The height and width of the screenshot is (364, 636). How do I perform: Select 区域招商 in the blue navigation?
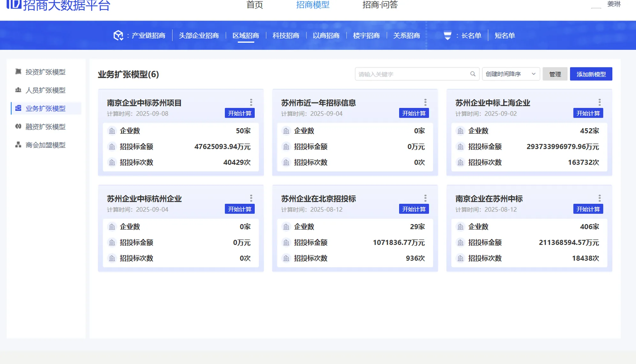pyautogui.click(x=246, y=35)
